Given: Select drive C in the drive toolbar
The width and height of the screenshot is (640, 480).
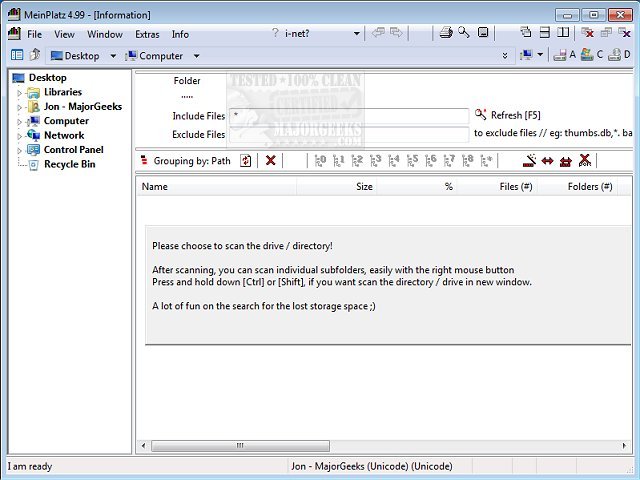Looking at the screenshot, I should (590, 55).
